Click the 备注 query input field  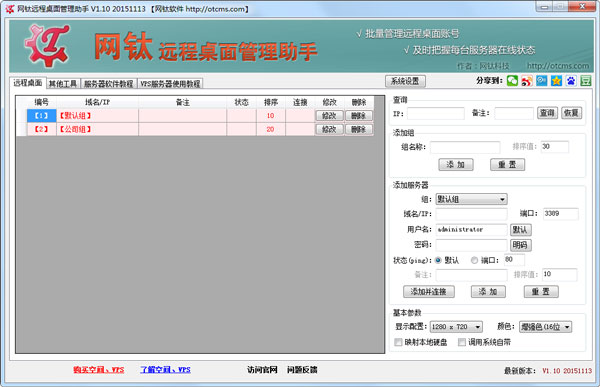[x=514, y=113]
